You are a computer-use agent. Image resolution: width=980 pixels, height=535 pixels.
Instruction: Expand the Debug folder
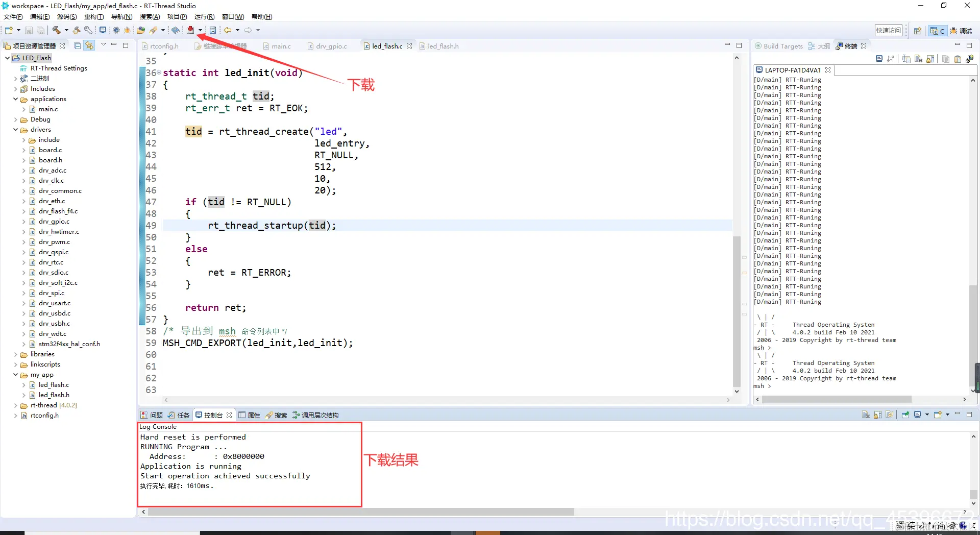(15, 119)
